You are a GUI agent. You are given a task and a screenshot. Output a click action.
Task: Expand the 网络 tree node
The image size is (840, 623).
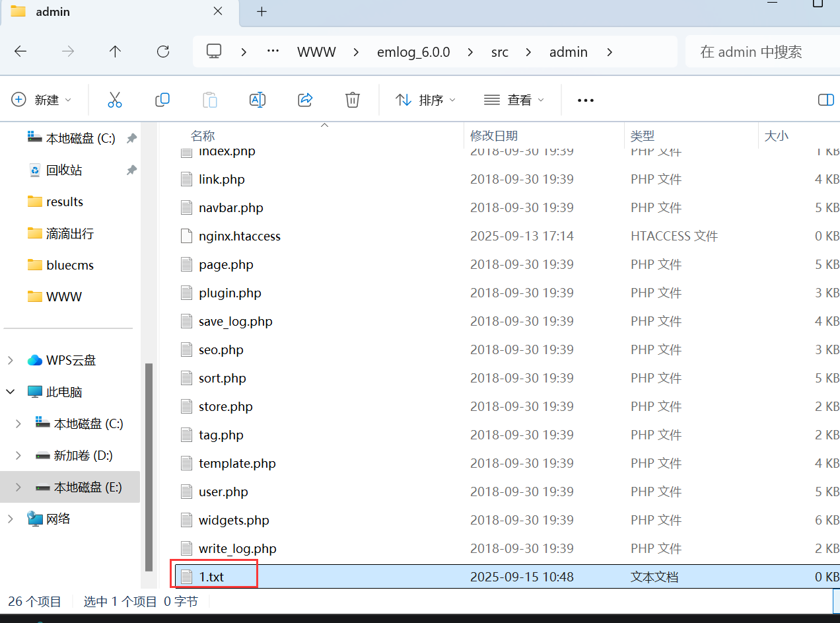point(11,519)
